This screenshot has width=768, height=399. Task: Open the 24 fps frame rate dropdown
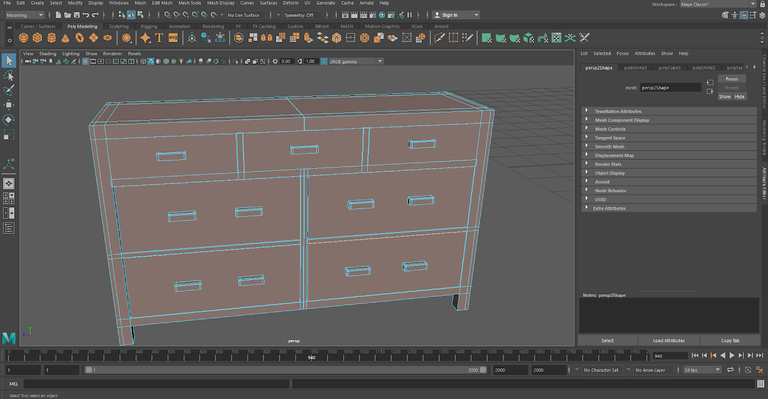(702, 370)
